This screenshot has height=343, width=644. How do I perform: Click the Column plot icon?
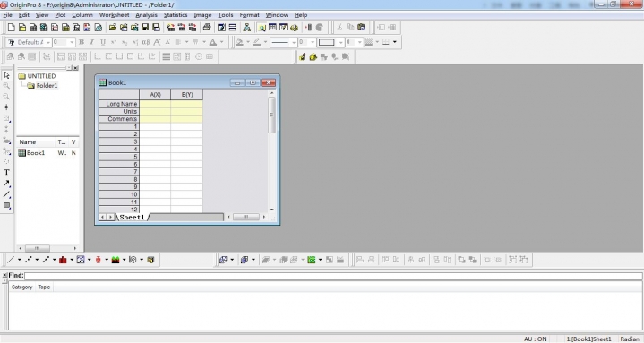click(63, 260)
